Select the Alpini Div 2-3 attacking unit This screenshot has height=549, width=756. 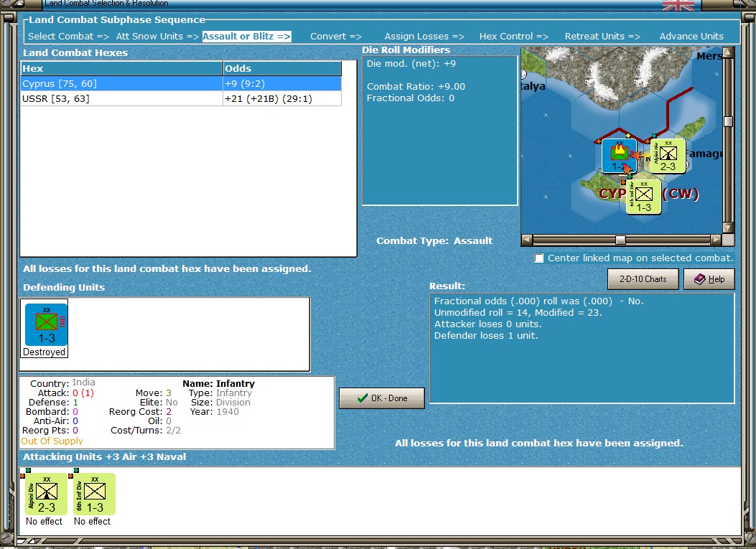[46, 494]
